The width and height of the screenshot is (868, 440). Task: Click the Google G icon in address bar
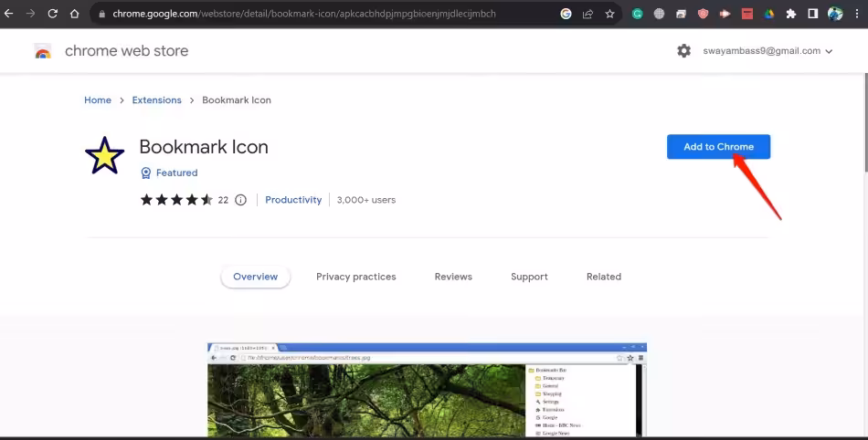point(566,14)
